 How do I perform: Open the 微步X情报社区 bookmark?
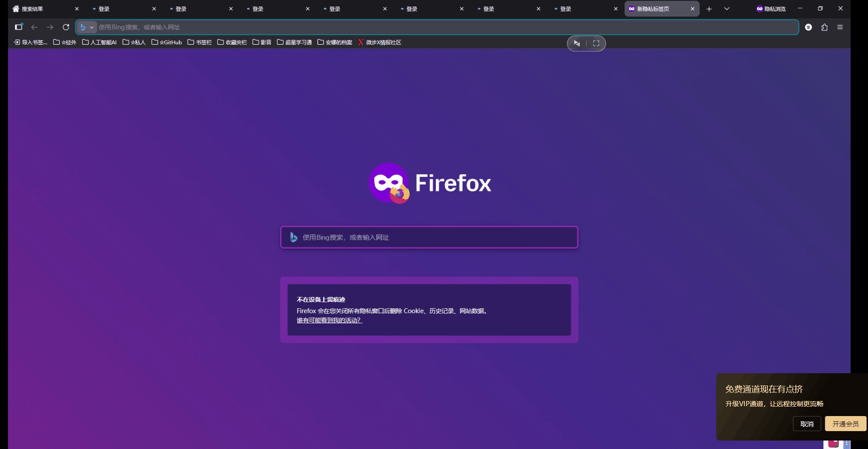[379, 42]
